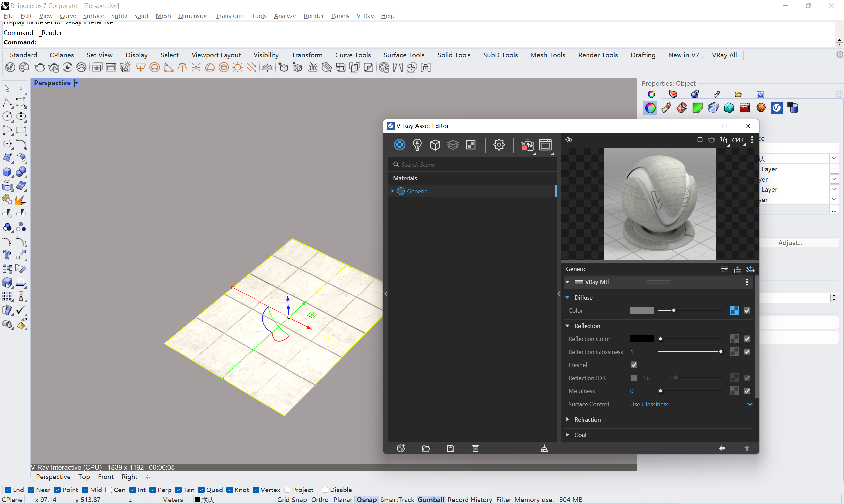844x504 pixels.
Task: Select the Text object tool
Action: click(7, 255)
